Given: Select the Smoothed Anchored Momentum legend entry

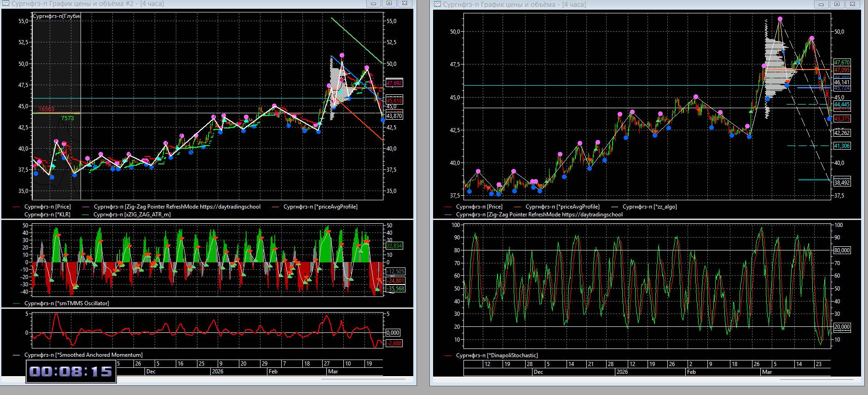Looking at the screenshot, I should click(x=83, y=355).
